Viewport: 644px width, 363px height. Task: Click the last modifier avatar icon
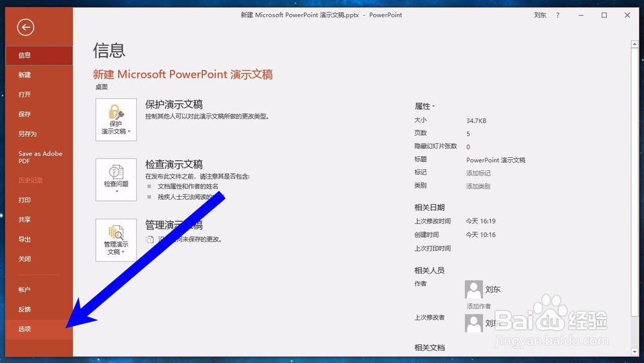(473, 323)
